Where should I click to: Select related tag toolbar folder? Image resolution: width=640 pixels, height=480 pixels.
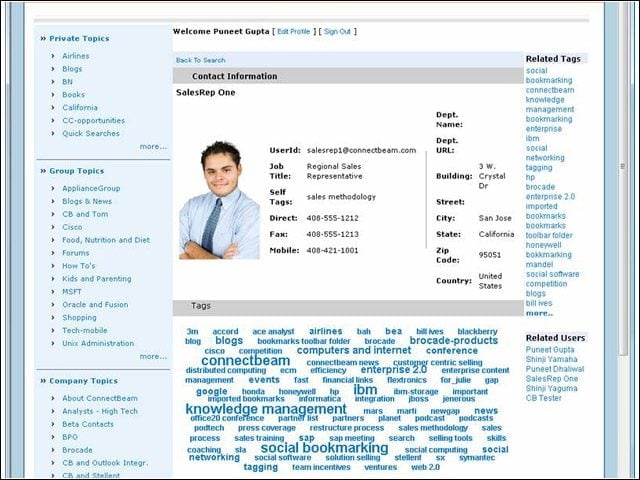tap(549, 236)
